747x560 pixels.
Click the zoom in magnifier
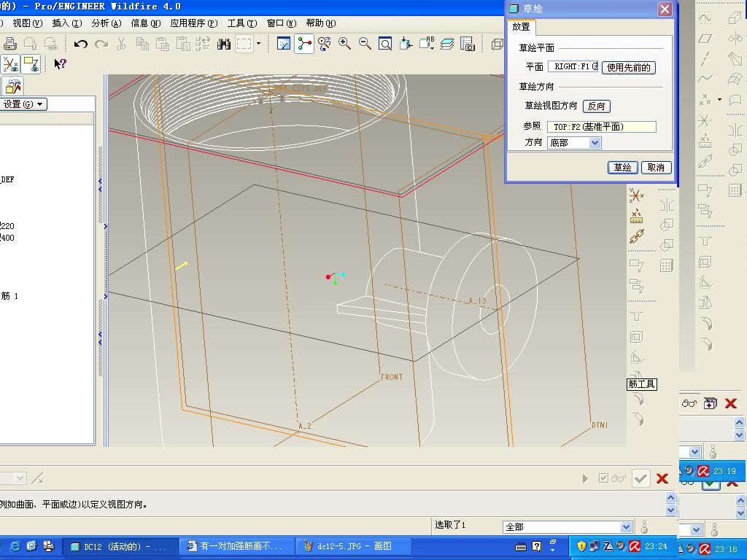[x=344, y=44]
